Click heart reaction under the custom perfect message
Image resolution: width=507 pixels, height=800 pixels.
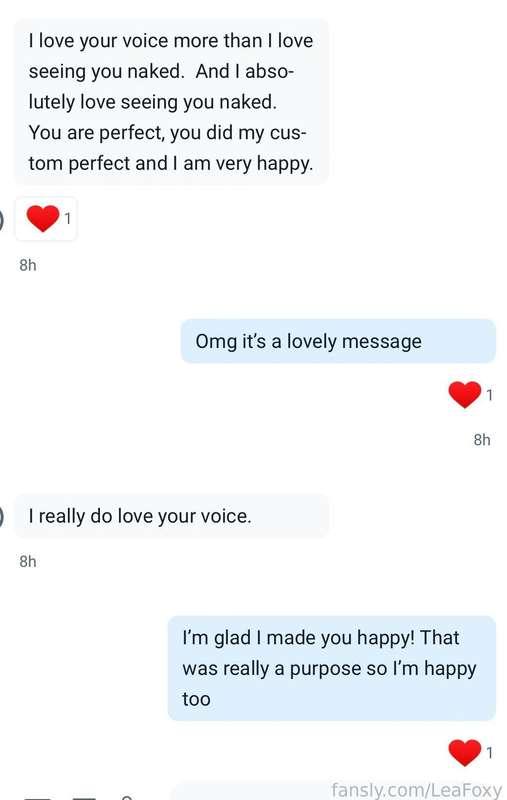[43, 218]
